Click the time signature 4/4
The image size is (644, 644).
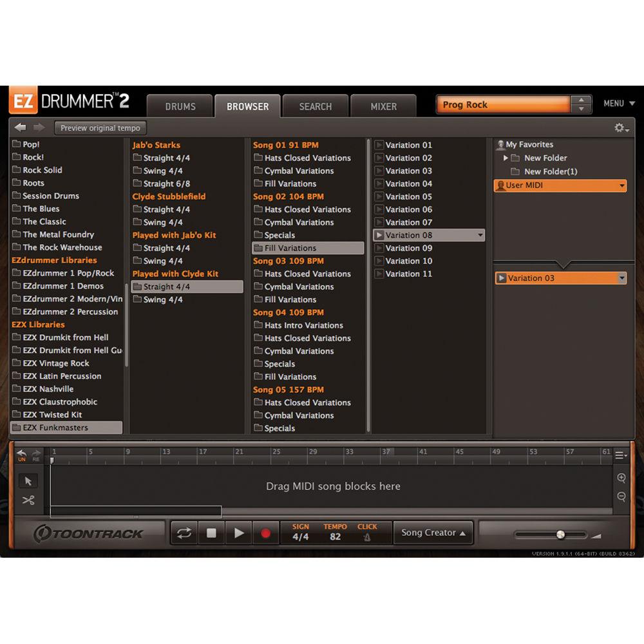(x=300, y=537)
